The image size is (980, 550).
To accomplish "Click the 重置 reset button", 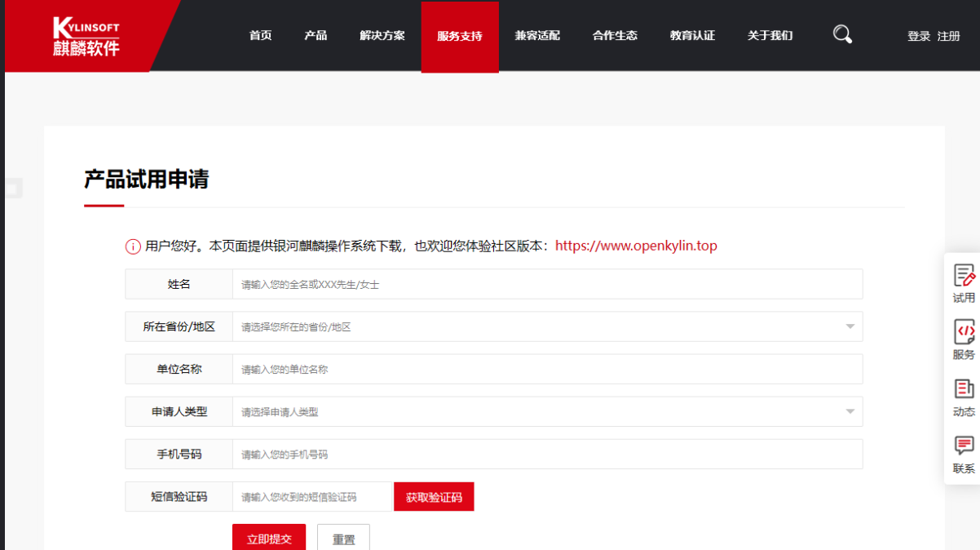I will 343,539.
